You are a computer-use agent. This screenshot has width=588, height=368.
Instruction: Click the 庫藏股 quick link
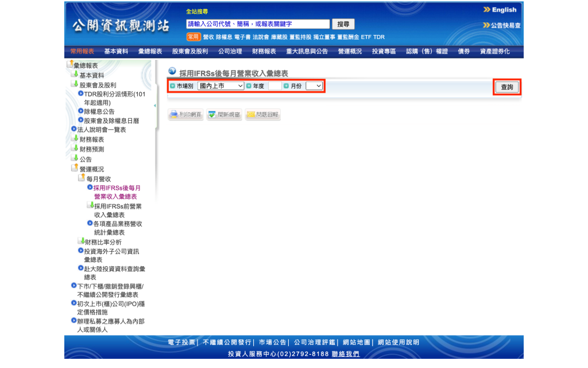click(280, 37)
